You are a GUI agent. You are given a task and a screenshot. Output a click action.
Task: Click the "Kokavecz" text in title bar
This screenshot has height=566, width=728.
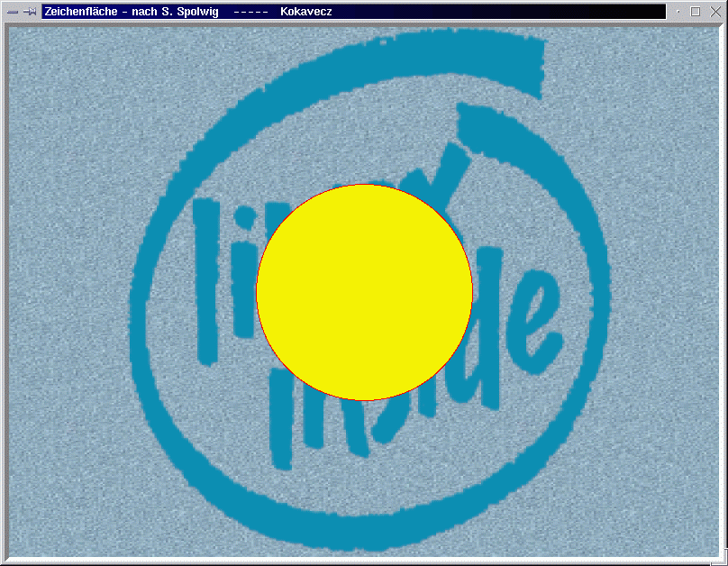306,12
